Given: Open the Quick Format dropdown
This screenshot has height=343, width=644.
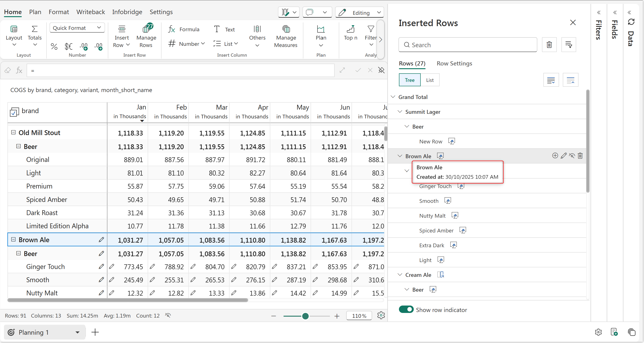Looking at the screenshot, I should pos(77,28).
